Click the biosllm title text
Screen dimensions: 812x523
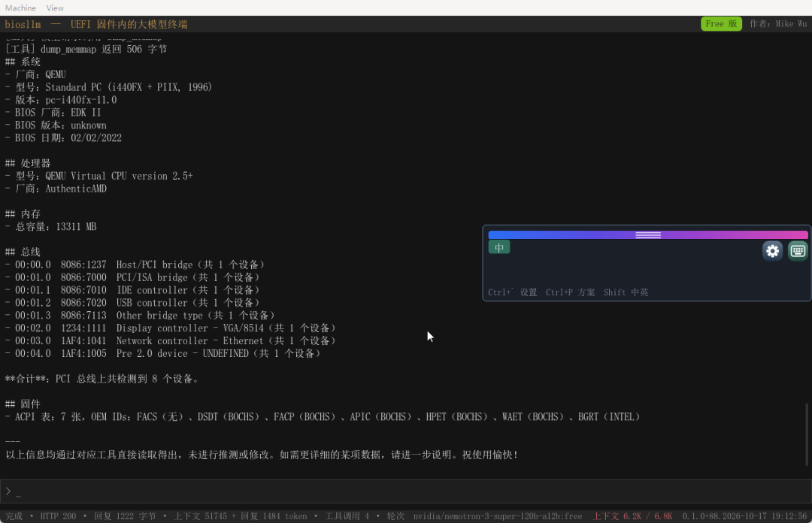coord(23,24)
